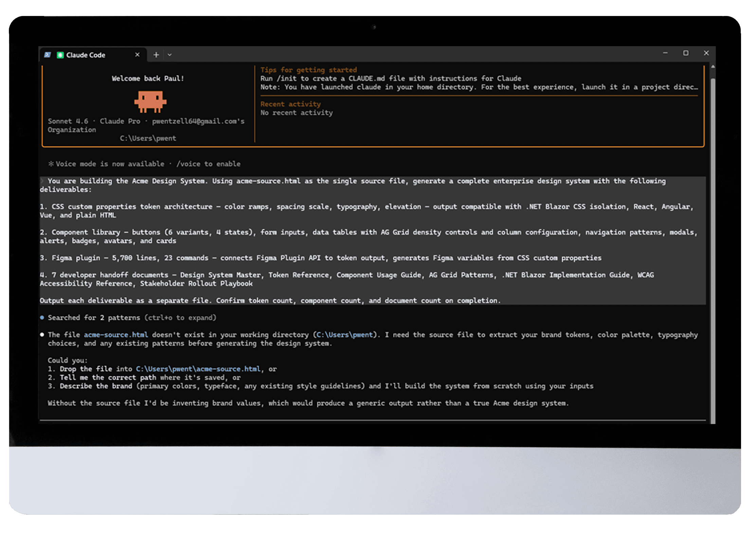Click the C:\Users\pwent path in parentheses
Screen dimensions: 756x535
(344, 335)
